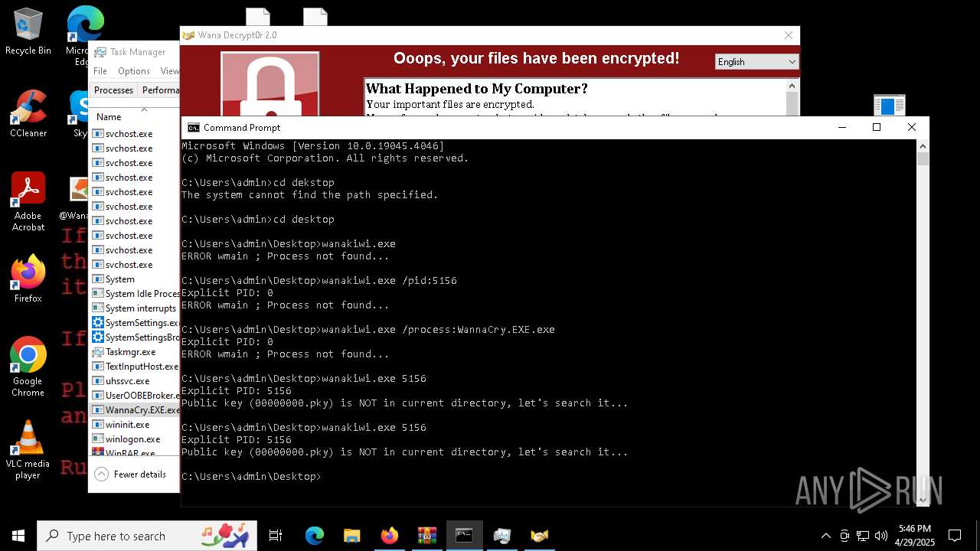Screen dimensions: 980x551
Task: Click the Wana Decrypt0r window title icon
Action: coord(188,35)
